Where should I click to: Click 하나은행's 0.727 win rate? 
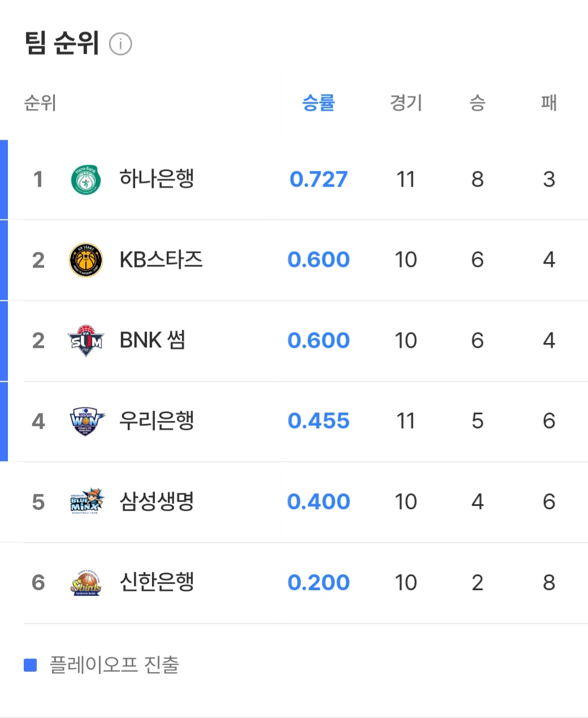tap(318, 179)
